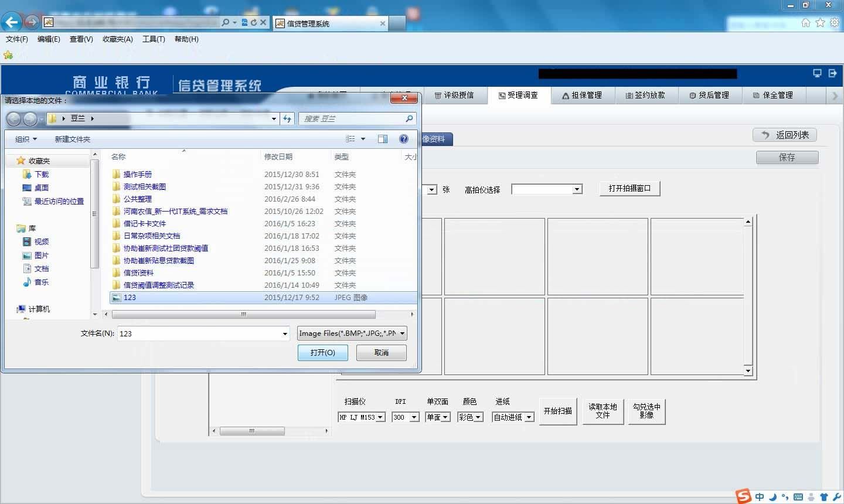844x504 pixels.
Task: Open the file dialog help icon
Action: pos(404,139)
